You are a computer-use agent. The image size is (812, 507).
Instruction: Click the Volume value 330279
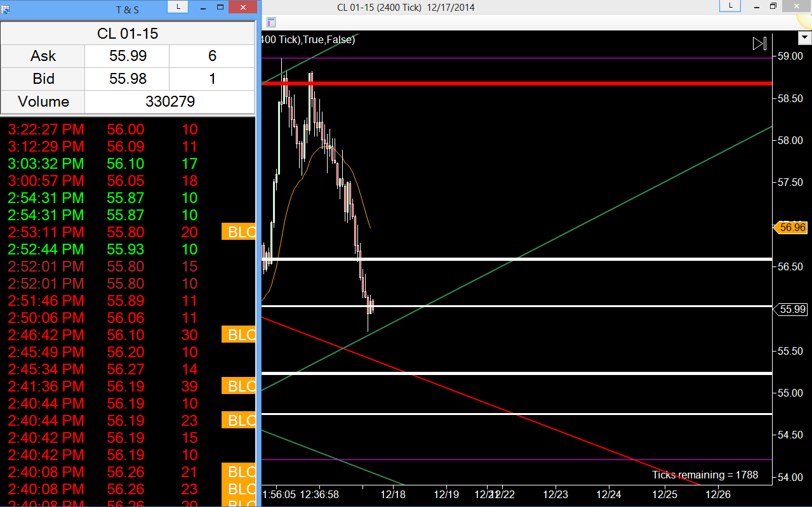[x=170, y=102]
